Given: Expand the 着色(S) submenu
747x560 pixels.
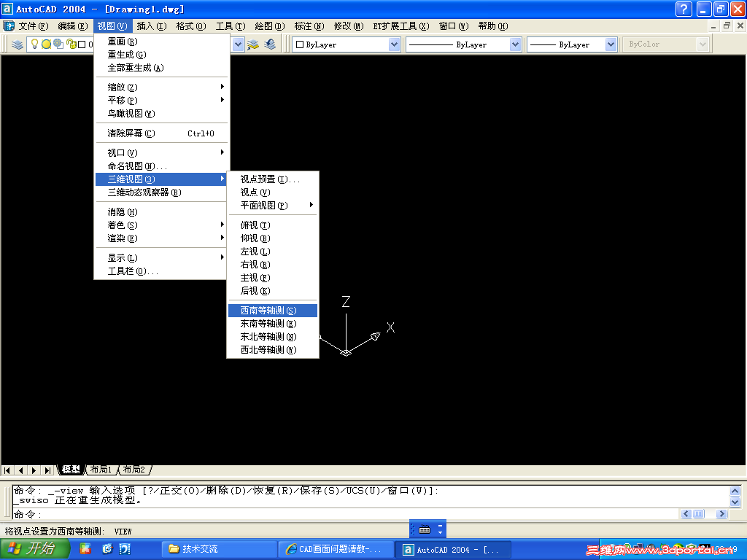Looking at the screenshot, I should (161, 225).
